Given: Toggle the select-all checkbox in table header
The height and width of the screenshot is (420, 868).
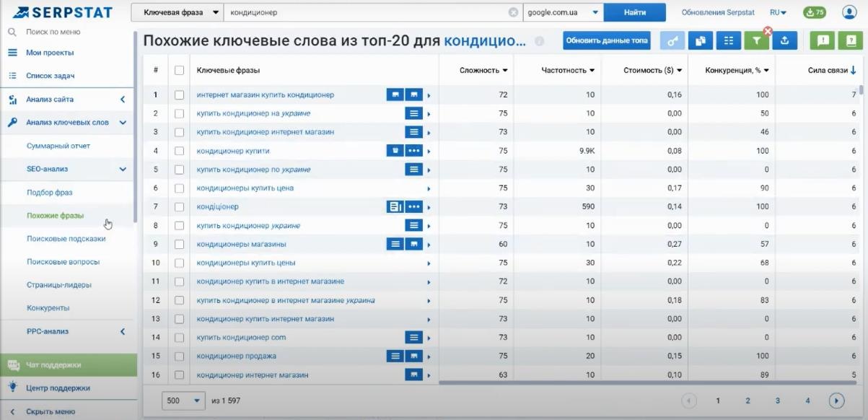Looking at the screenshot, I should coord(180,71).
